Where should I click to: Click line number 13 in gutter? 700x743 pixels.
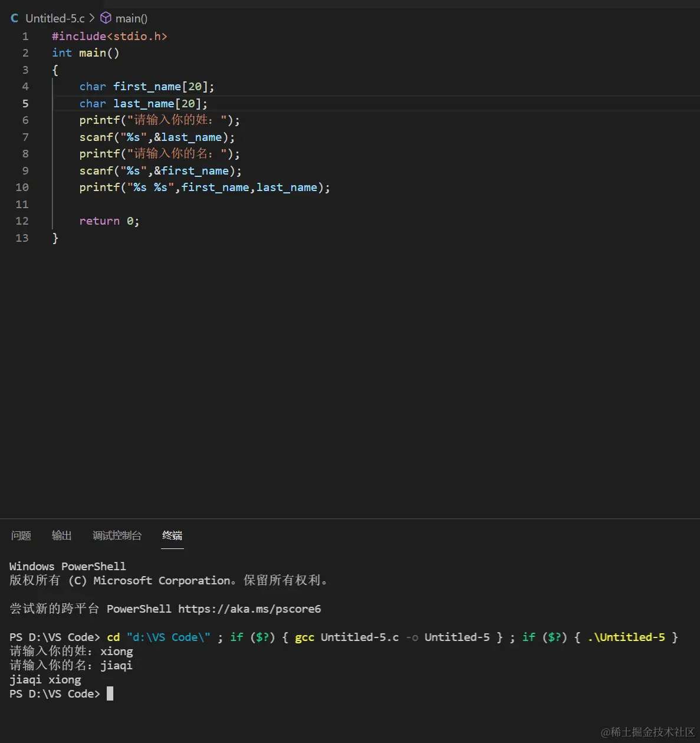point(22,238)
